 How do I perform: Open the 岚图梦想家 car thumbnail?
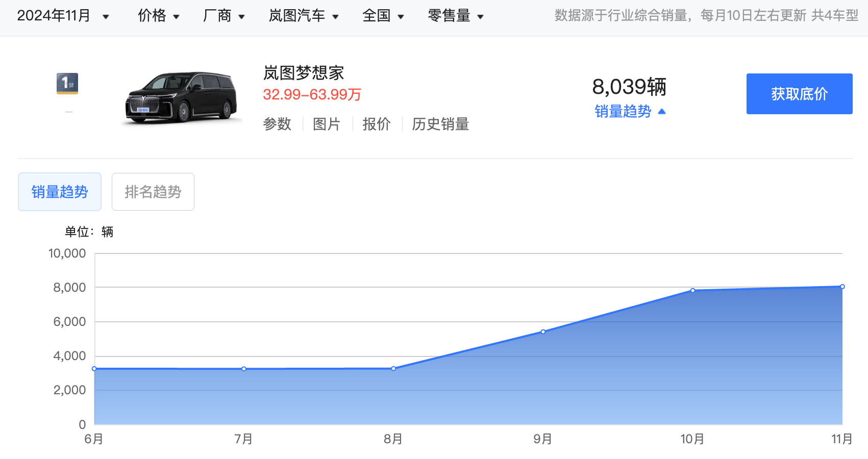[x=181, y=98]
